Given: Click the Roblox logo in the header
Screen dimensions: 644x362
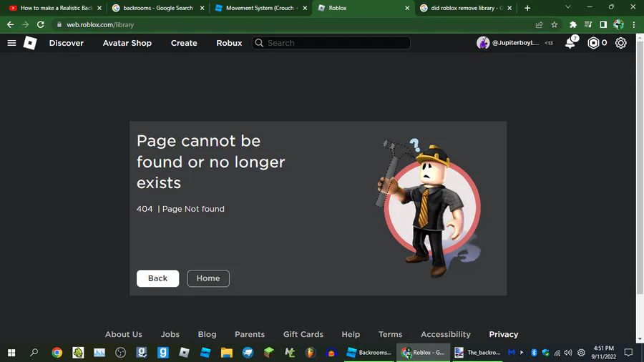Looking at the screenshot, I should (x=30, y=43).
